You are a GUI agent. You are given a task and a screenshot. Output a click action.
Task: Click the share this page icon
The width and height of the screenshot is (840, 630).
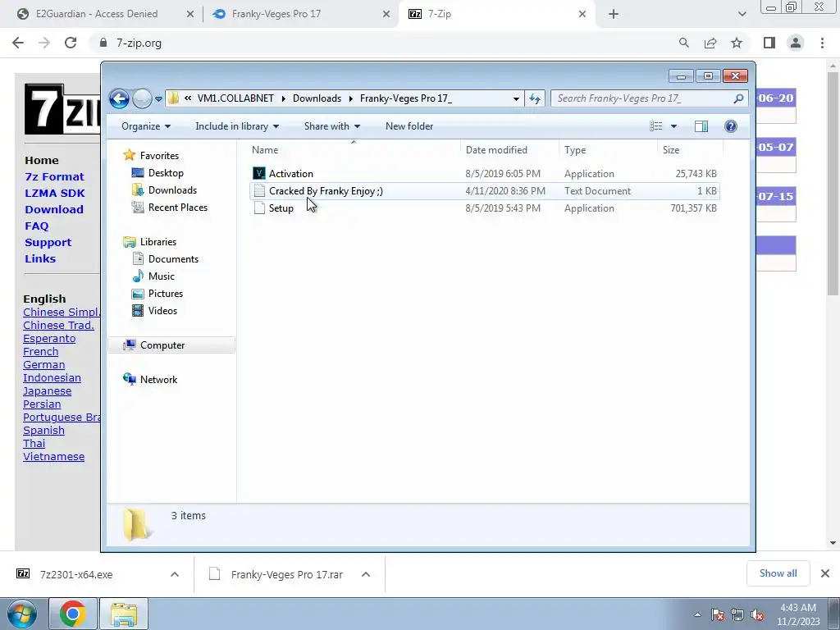coord(710,43)
